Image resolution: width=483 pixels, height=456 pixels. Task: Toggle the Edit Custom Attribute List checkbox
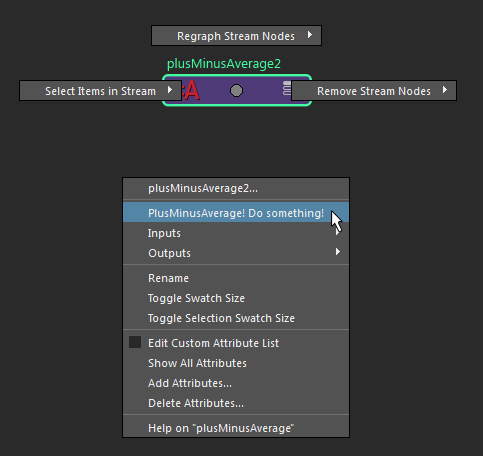coord(135,342)
